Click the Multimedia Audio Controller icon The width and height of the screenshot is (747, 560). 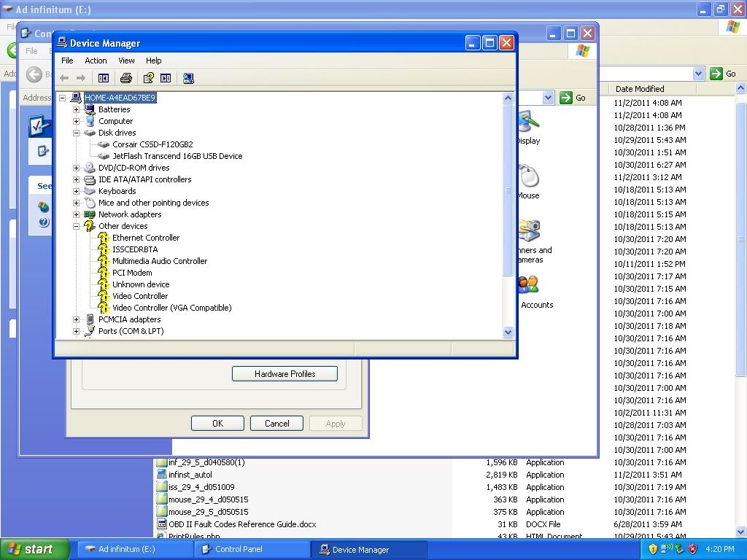pos(104,261)
